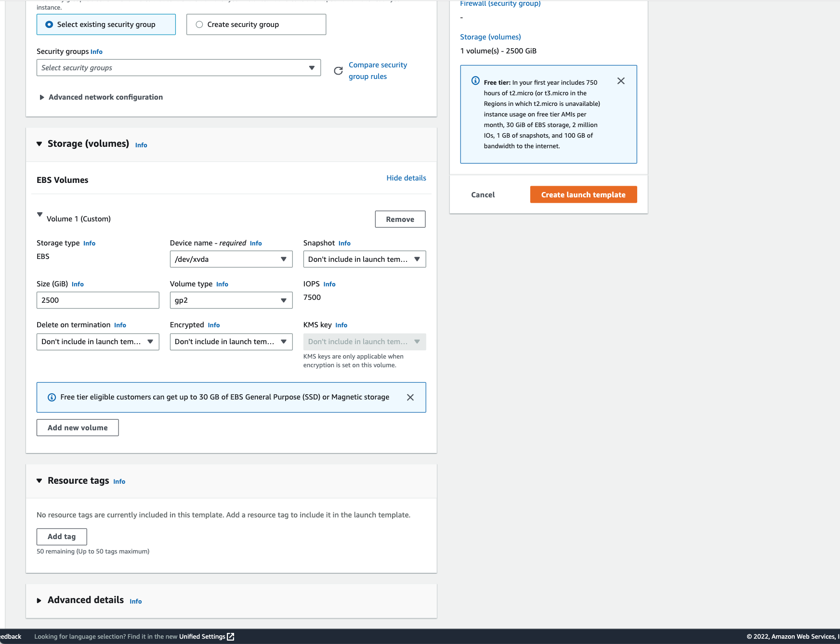840x644 pixels.
Task: Click Hide details for EBS Volumes
Action: (x=406, y=178)
